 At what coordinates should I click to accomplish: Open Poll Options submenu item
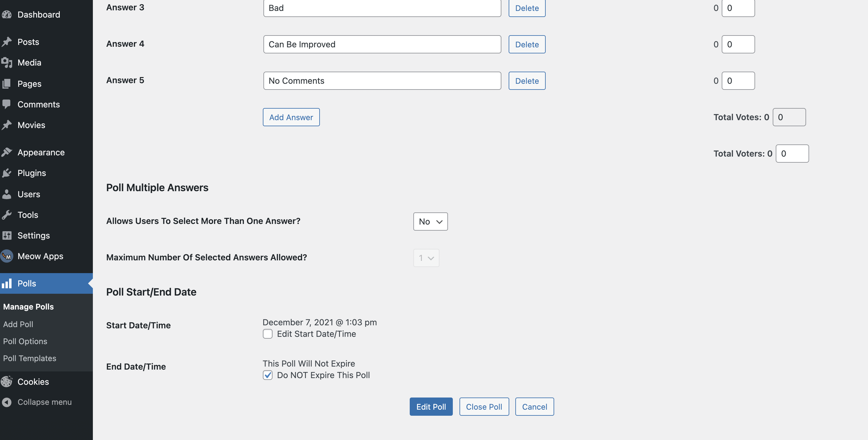point(25,341)
